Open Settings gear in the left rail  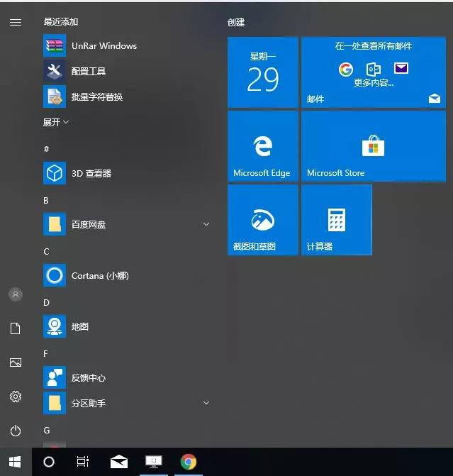16,397
